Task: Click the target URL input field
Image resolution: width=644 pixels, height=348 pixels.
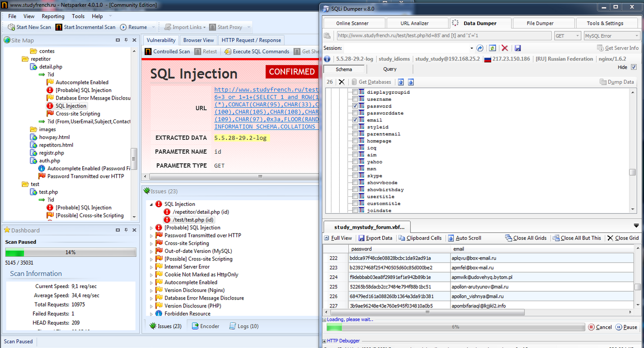Action: [444, 36]
